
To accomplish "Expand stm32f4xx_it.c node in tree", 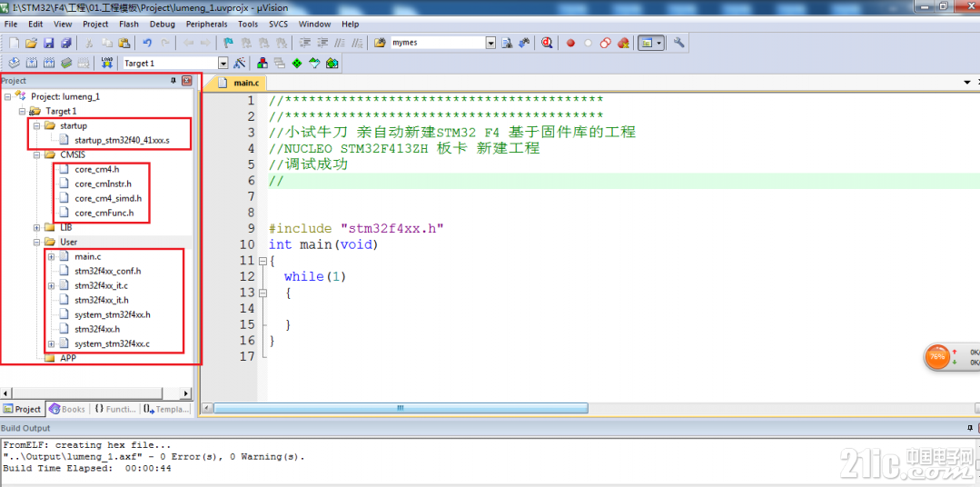I will 51,285.
